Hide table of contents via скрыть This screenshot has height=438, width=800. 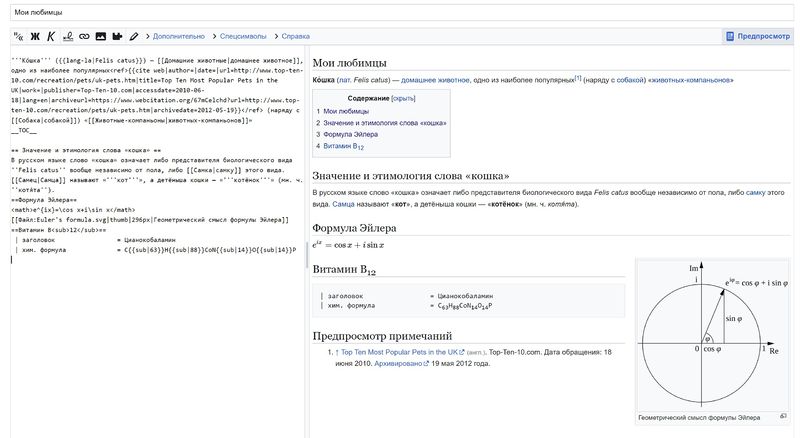(403, 98)
